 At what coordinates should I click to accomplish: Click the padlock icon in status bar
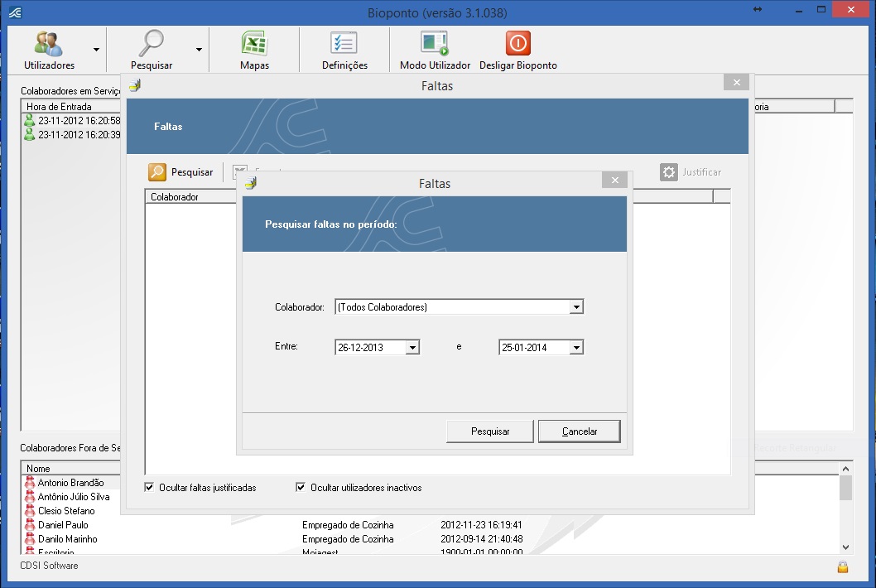(x=843, y=566)
